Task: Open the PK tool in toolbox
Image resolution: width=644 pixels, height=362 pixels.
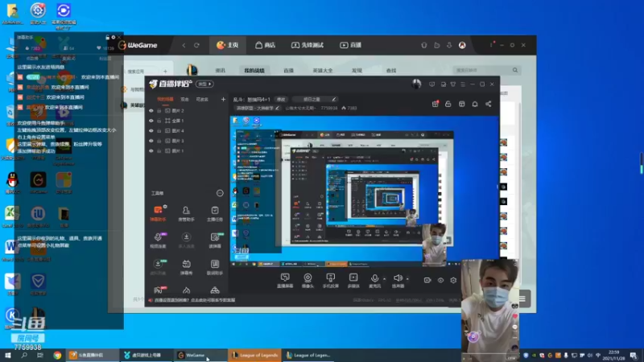Action: [158, 290]
